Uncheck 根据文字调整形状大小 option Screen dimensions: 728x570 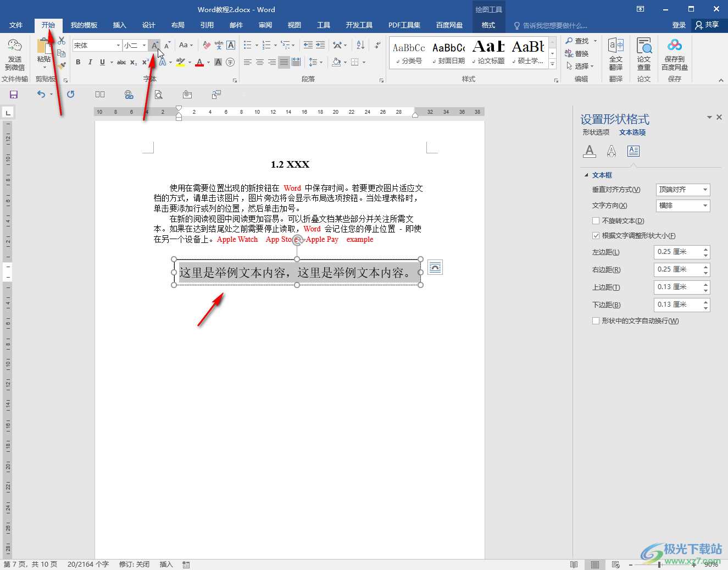point(596,236)
